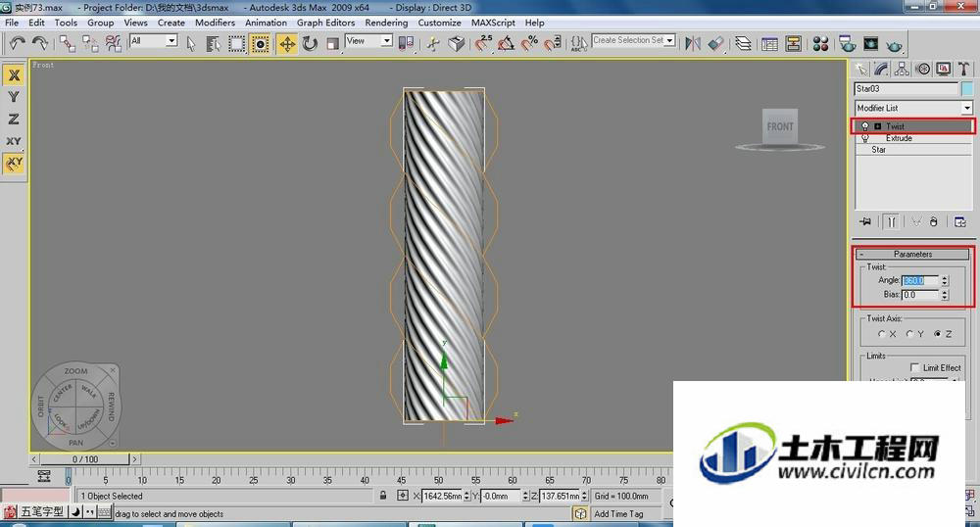Toggle the Twist modifier lightbulb
The width and height of the screenshot is (980, 527).
[x=865, y=126]
